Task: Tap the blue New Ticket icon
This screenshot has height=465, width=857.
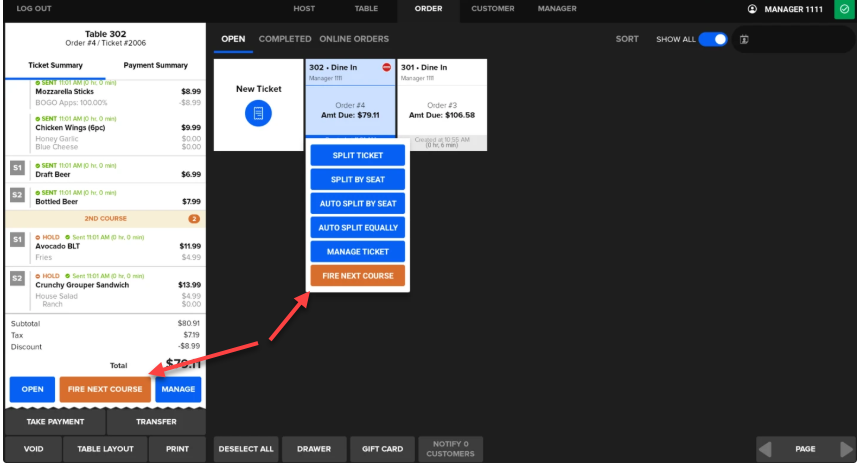Action: pos(258,114)
